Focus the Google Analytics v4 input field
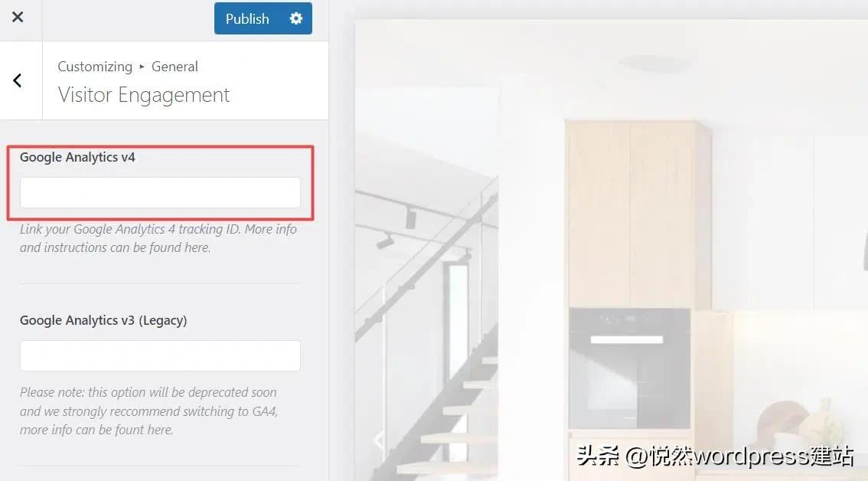The height and width of the screenshot is (481, 868). 160,192
